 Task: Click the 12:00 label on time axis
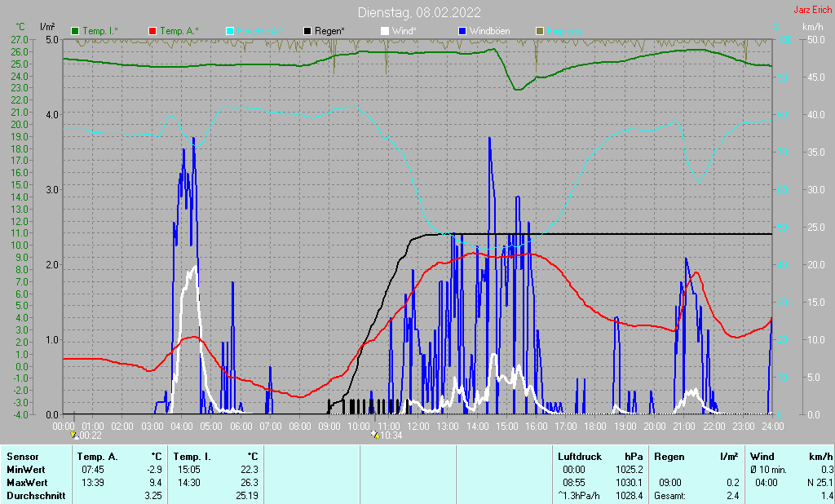click(x=418, y=426)
